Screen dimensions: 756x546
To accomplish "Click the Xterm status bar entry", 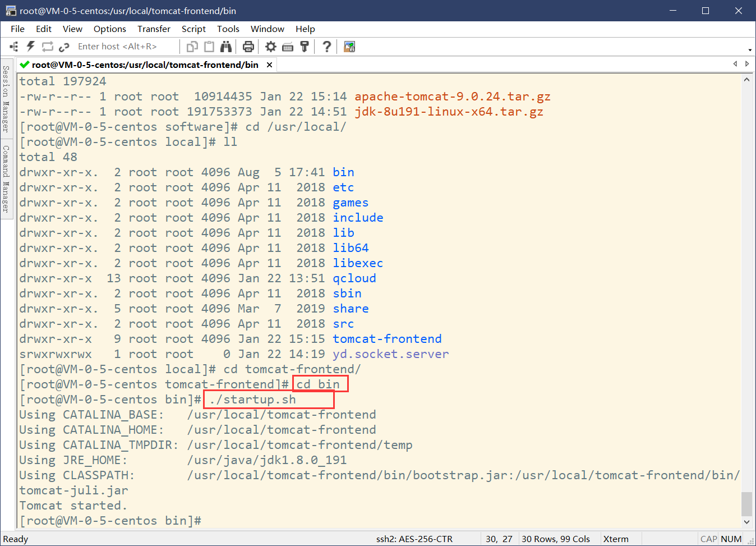I will (616, 539).
